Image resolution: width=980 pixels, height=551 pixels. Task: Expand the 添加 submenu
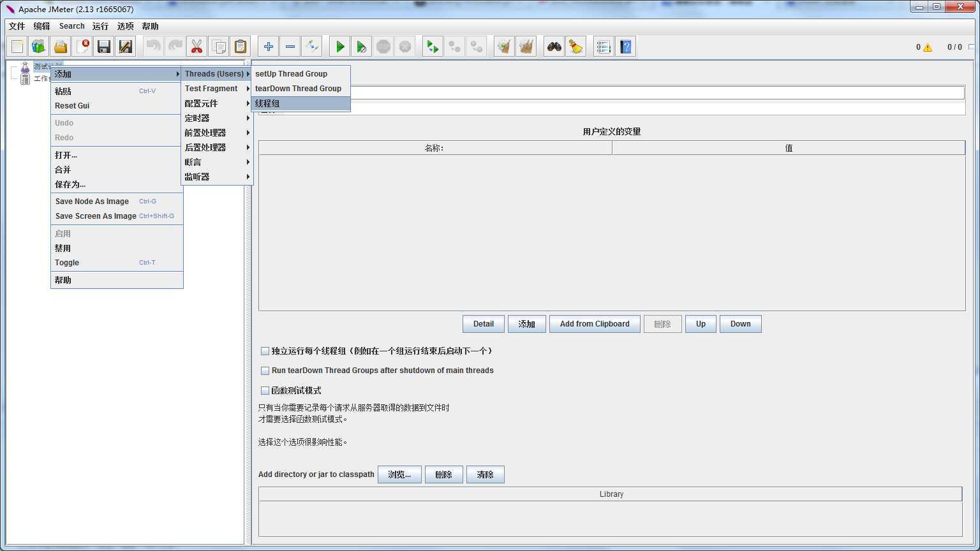pyautogui.click(x=117, y=74)
